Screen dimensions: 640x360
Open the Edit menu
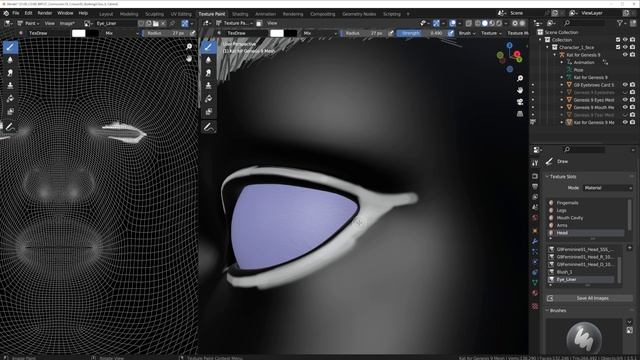click(x=28, y=13)
